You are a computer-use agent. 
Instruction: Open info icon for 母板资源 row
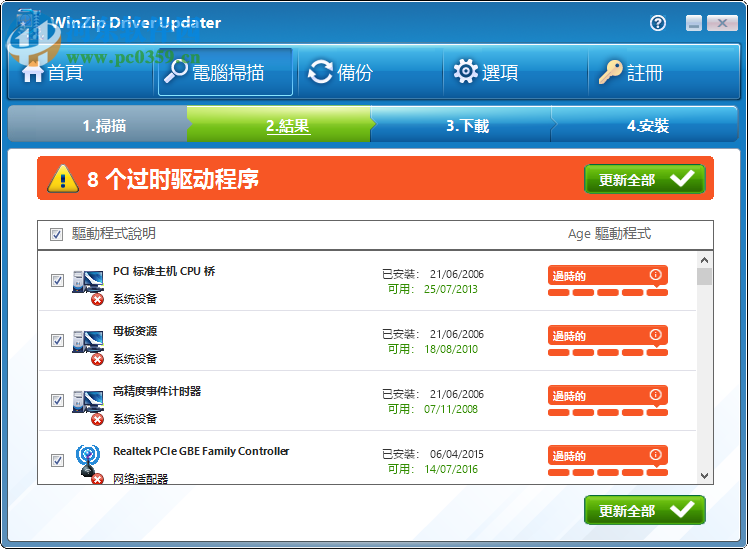coord(655,335)
